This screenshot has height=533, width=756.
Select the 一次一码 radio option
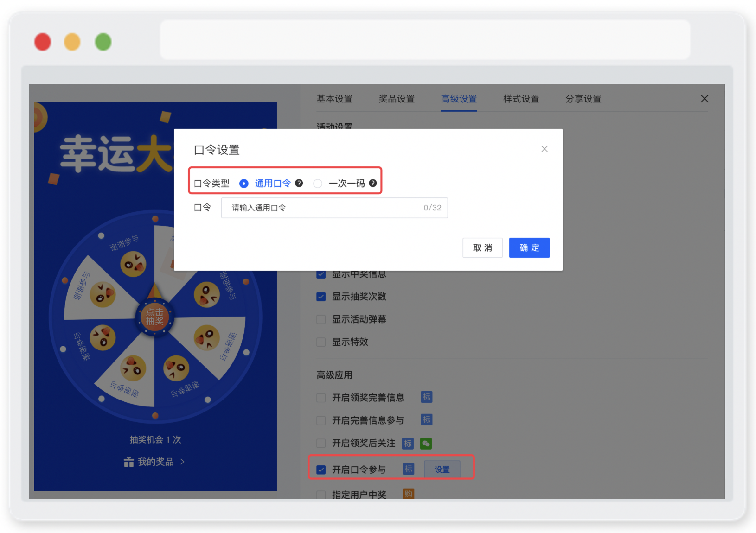pos(318,184)
